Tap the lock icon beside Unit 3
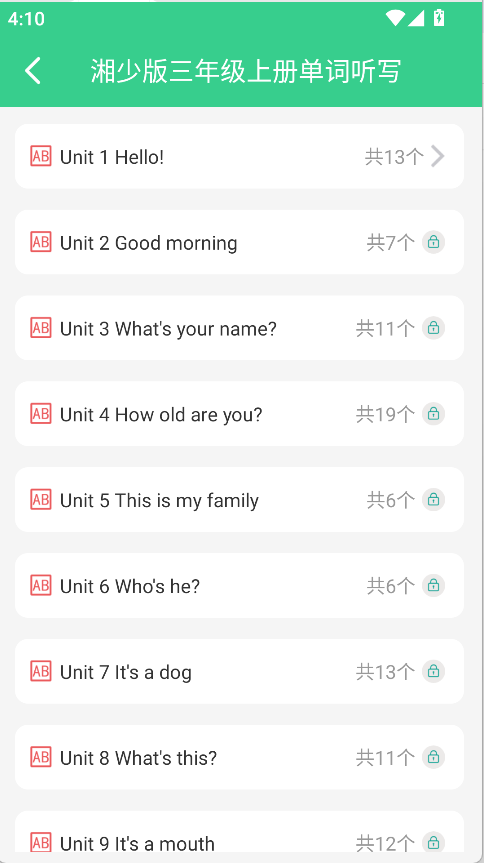The height and width of the screenshot is (863, 484). coord(433,328)
